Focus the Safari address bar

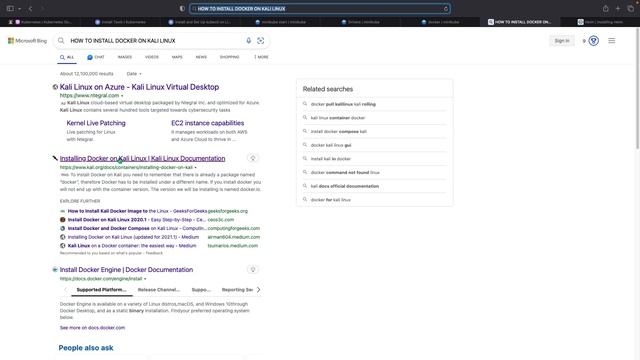tap(320, 9)
